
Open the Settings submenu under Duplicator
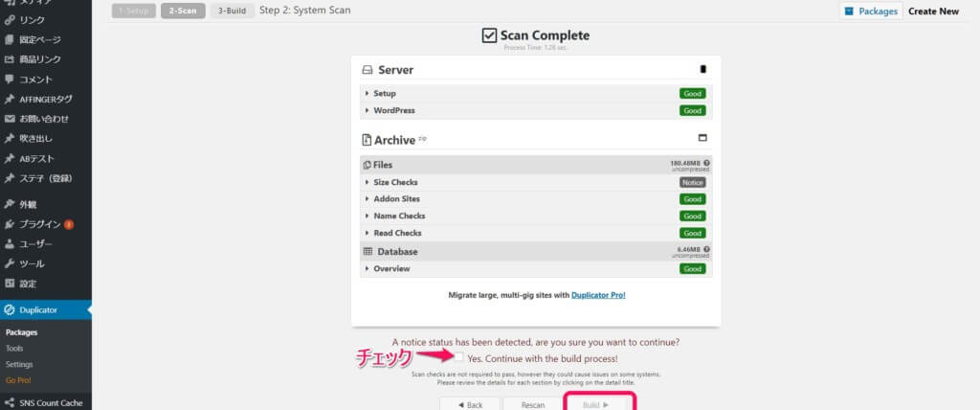pos(19,364)
